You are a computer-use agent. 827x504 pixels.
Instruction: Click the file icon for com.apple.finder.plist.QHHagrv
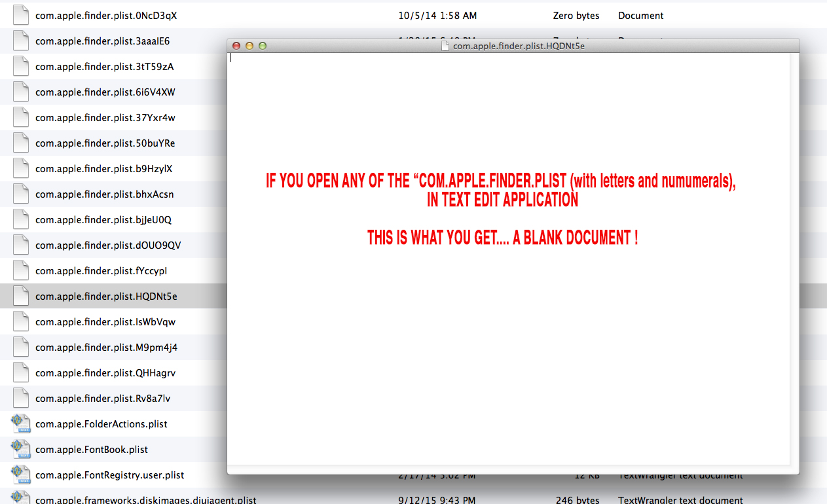(x=21, y=373)
